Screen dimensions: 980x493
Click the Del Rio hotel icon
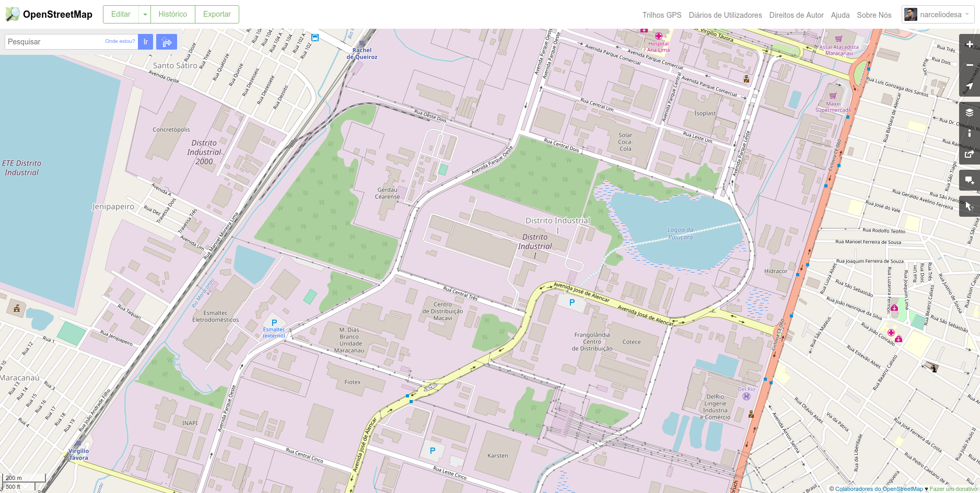click(x=746, y=396)
